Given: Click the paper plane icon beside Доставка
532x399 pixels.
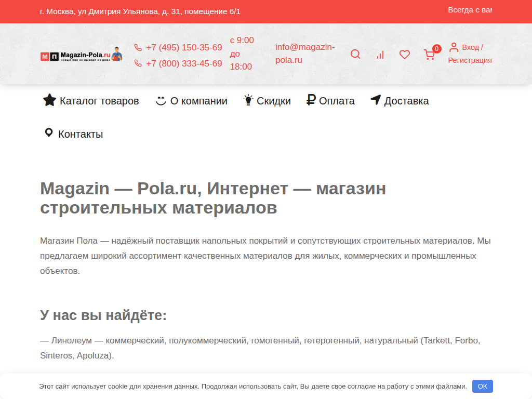Looking at the screenshot, I should (x=376, y=100).
